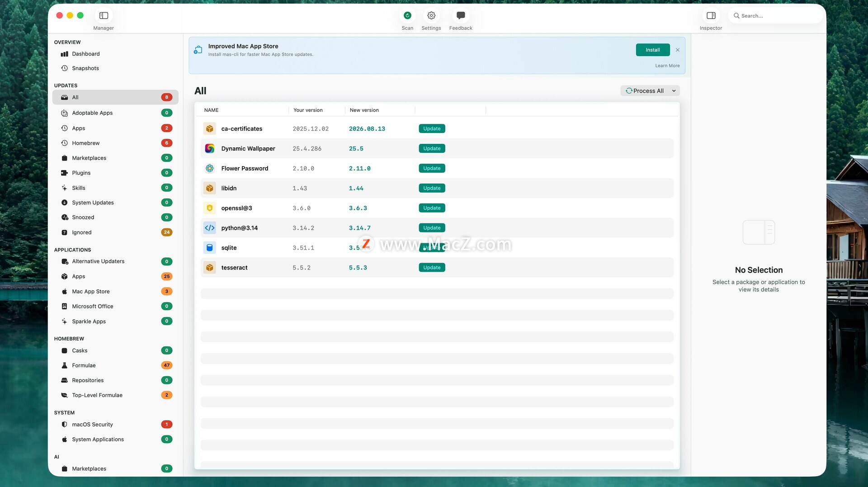Open Apps under Updates section

click(x=115, y=128)
